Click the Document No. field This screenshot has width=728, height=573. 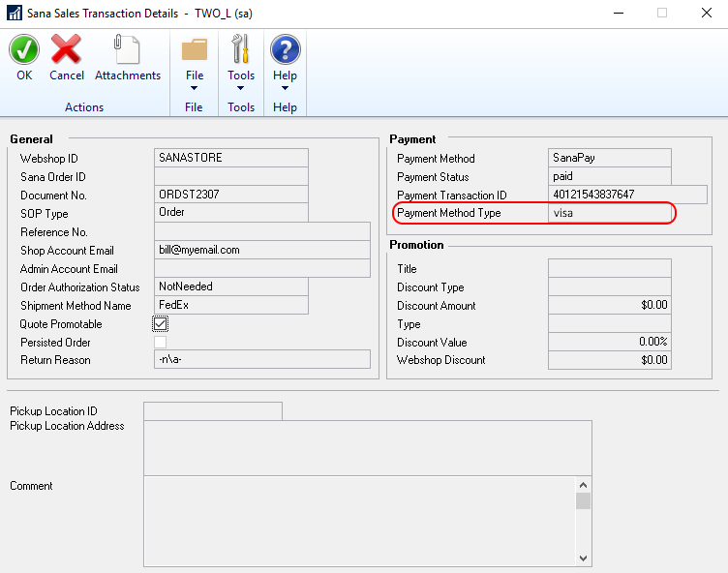[x=230, y=195]
